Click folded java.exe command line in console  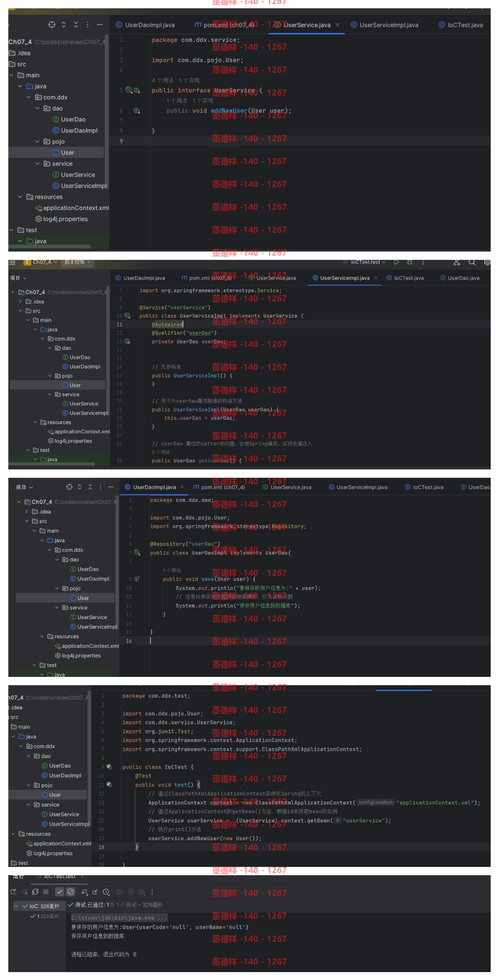point(119,918)
